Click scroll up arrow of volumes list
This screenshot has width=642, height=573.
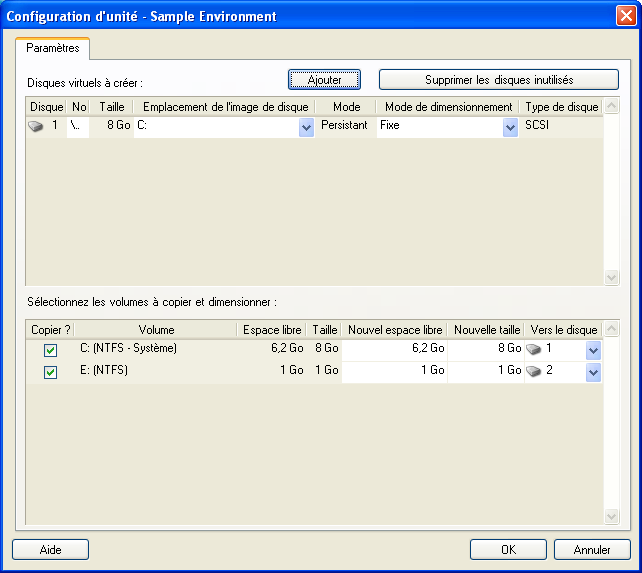click(611, 329)
